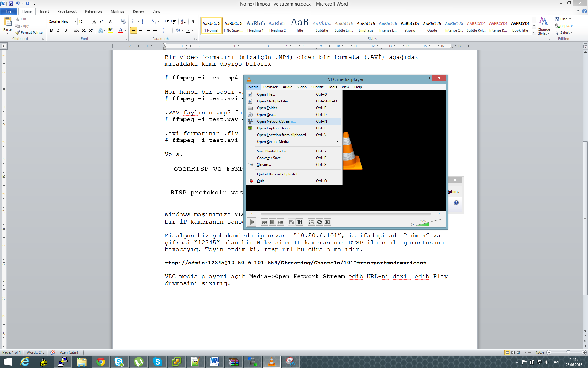Image resolution: width=588 pixels, height=368 pixels.
Task: Open borders dropdown arrow
Action: 193,30
